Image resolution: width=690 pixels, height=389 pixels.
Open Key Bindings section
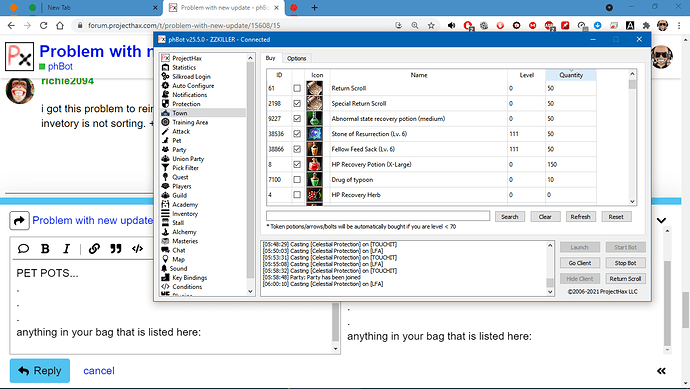190,278
